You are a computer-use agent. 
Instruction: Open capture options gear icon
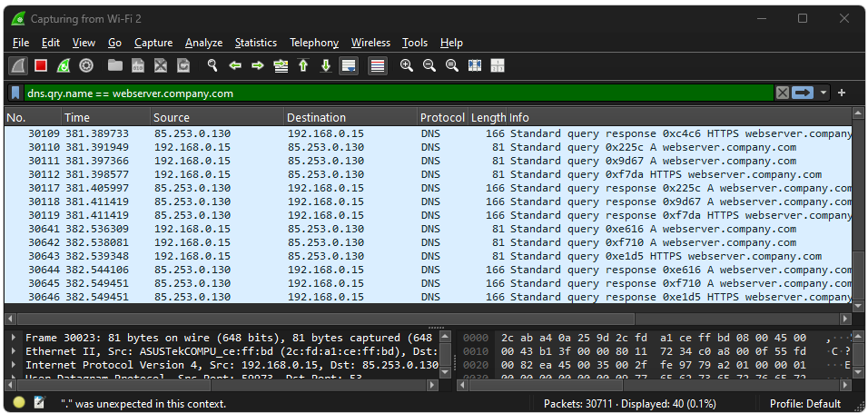86,65
